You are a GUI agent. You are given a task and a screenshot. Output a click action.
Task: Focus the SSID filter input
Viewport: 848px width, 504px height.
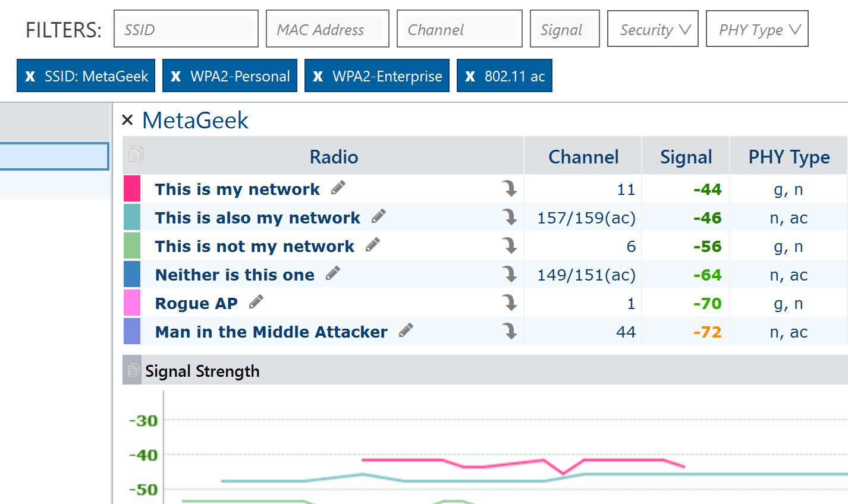click(186, 29)
